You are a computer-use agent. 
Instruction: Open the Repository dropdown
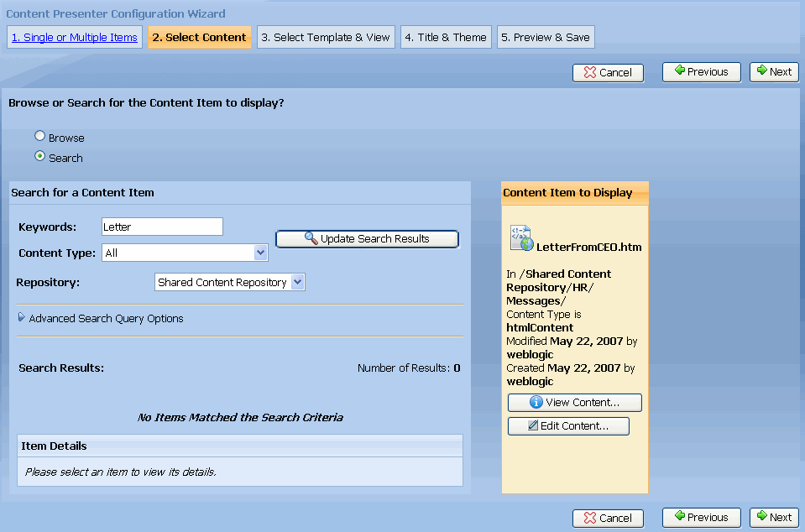click(x=296, y=282)
